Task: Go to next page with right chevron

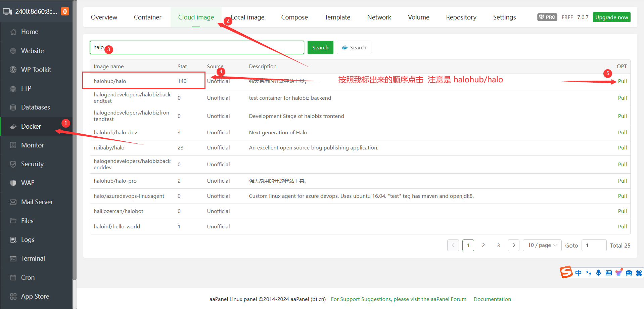Action: pyautogui.click(x=513, y=245)
